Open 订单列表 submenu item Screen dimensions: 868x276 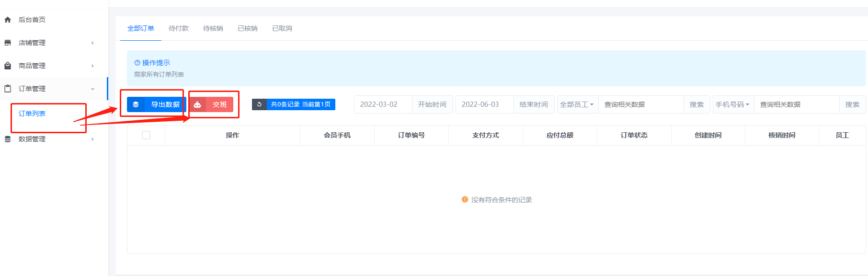click(x=32, y=114)
